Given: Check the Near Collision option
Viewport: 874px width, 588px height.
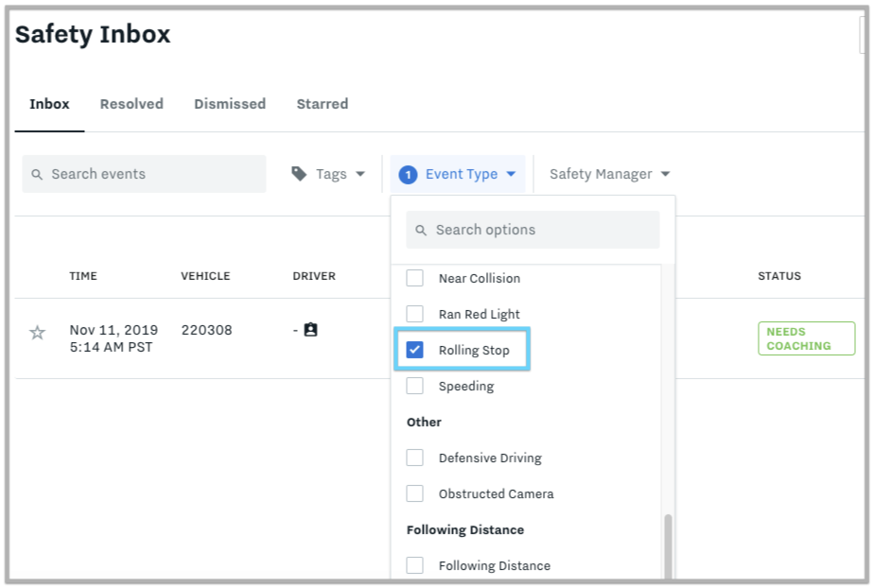Looking at the screenshot, I should pyautogui.click(x=413, y=278).
